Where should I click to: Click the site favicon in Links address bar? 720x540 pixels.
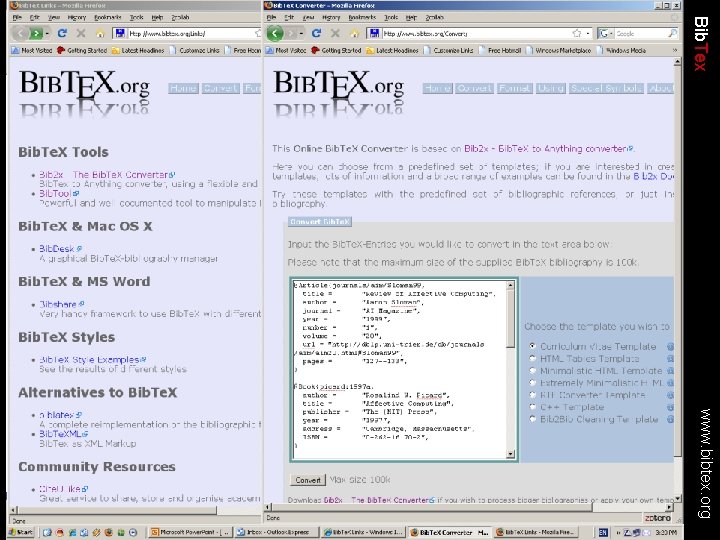(x=120, y=33)
